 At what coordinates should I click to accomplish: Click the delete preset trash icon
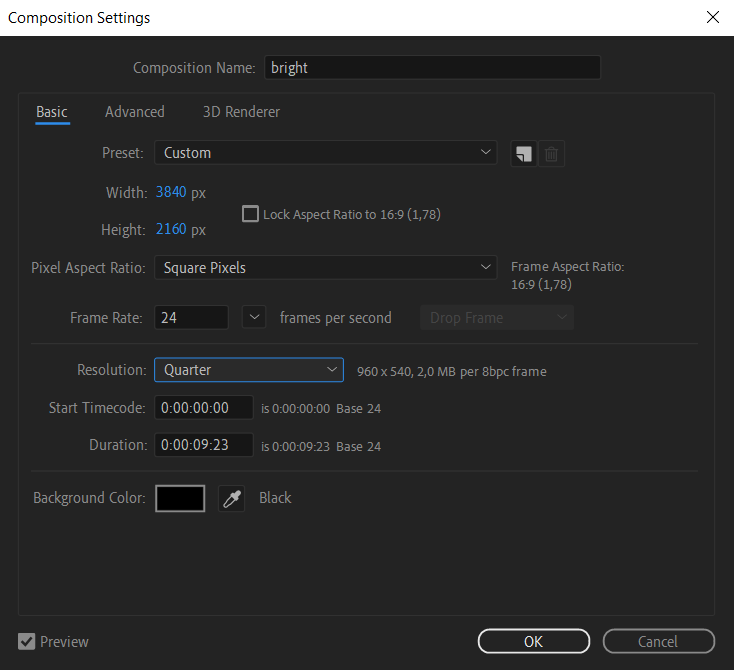tap(552, 154)
